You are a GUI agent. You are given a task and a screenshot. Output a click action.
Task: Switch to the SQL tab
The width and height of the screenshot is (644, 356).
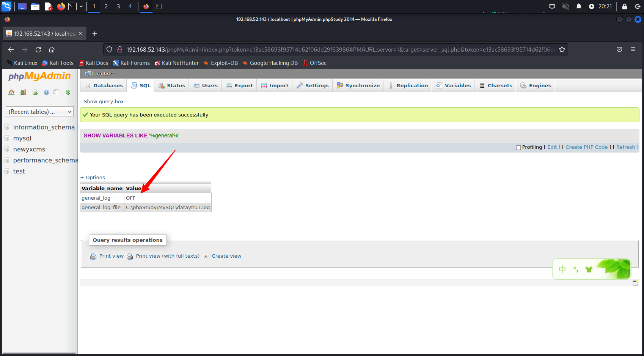pyautogui.click(x=141, y=85)
